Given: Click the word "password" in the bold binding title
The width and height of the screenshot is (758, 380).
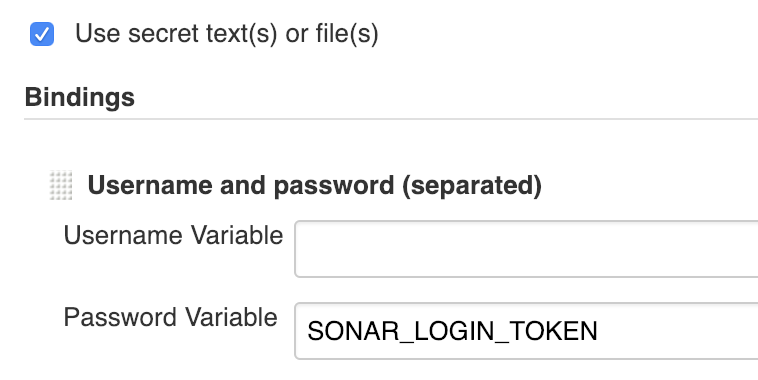Looking at the screenshot, I should [x=334, y=187].
